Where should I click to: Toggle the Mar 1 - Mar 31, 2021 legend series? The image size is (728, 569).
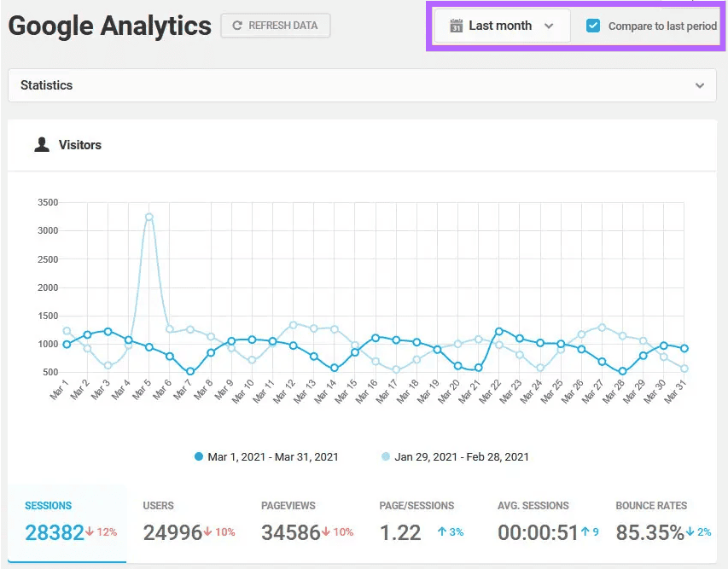266,456
